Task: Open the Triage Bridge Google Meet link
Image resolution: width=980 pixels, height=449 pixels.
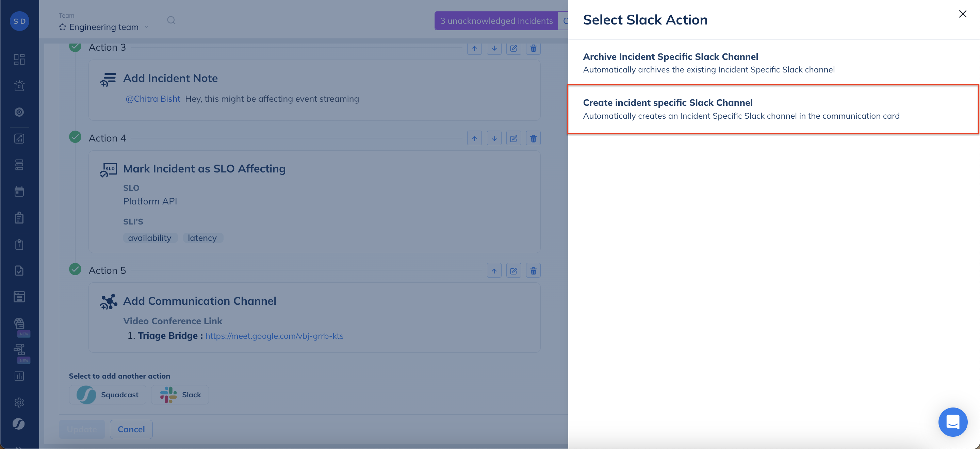Action: coord(274,336)
